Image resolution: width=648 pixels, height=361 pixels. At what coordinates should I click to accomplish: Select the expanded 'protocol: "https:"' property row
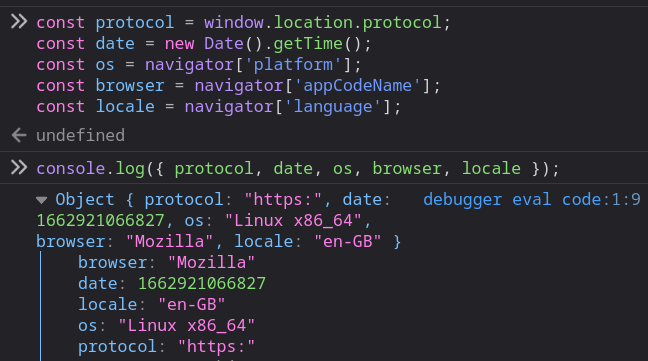click(x=167, y=347)
